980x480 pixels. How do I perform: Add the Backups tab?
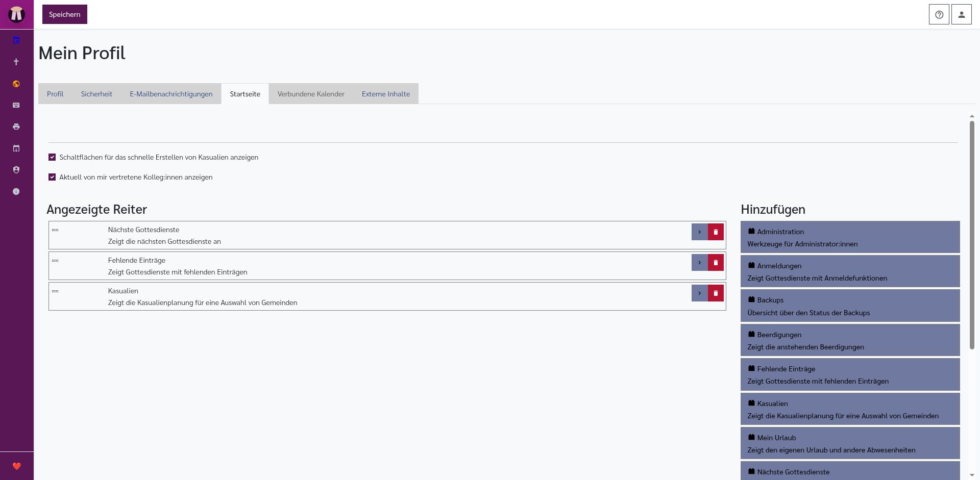(850, 306)
